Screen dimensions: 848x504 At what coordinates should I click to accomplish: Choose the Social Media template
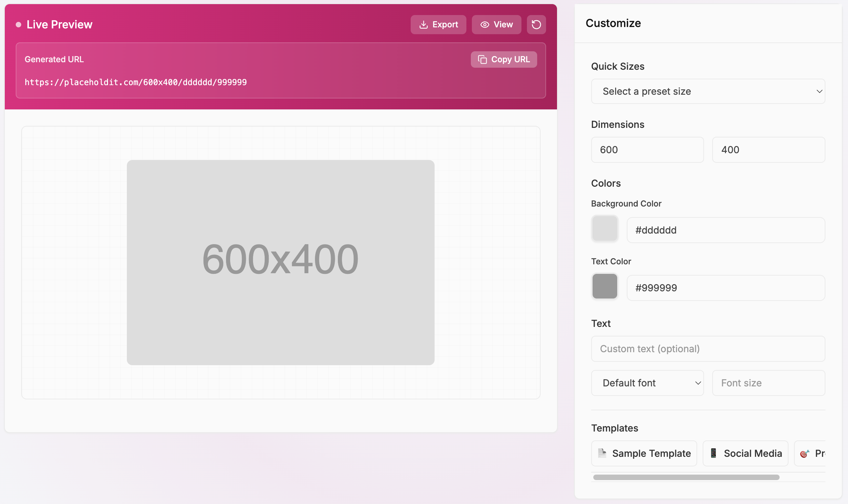[745, 453]
